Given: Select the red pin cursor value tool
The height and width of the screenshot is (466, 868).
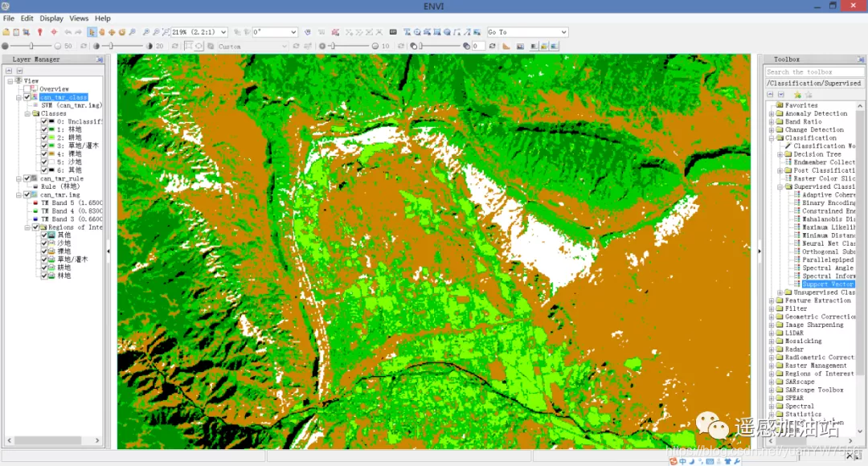Looking at the screenshot, I should click(x=40, y=32).
